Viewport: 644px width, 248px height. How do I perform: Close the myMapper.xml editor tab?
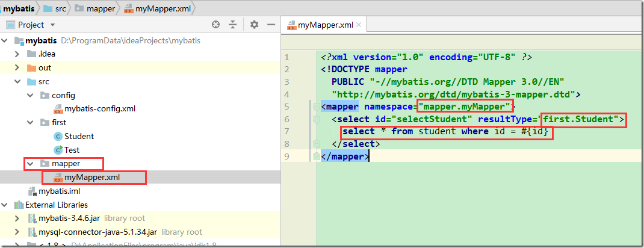point(359,25)
